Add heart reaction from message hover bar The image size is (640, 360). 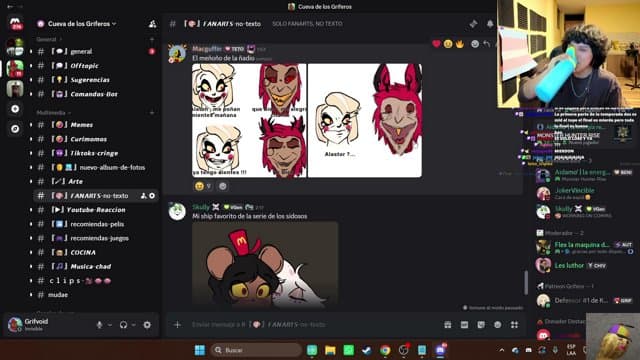pos(436,44)
